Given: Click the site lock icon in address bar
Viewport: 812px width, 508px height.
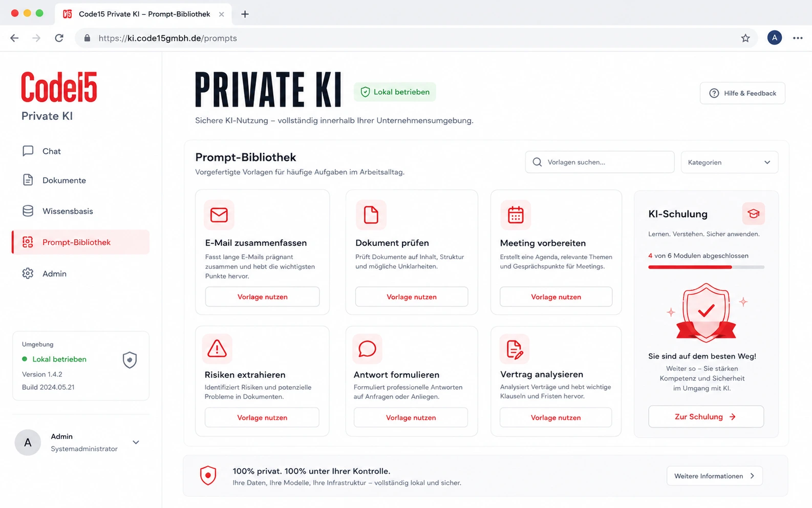Looking at the screenshot, I should click(x=88, y=38).
